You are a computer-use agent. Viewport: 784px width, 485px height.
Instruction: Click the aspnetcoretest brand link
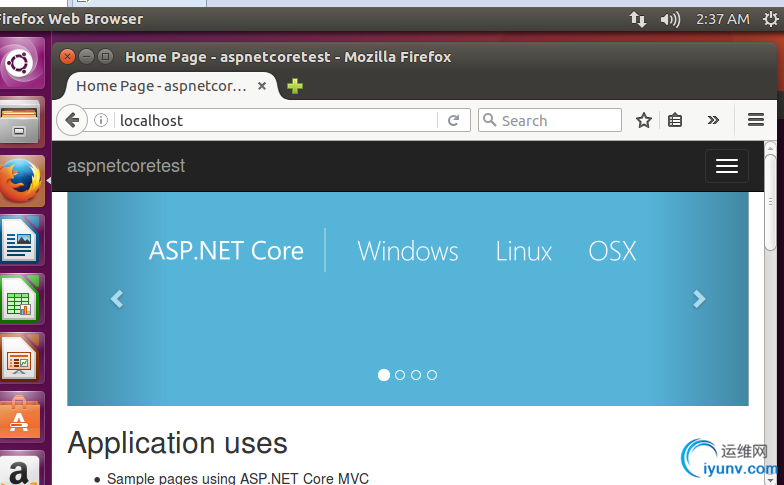(126, 166)
